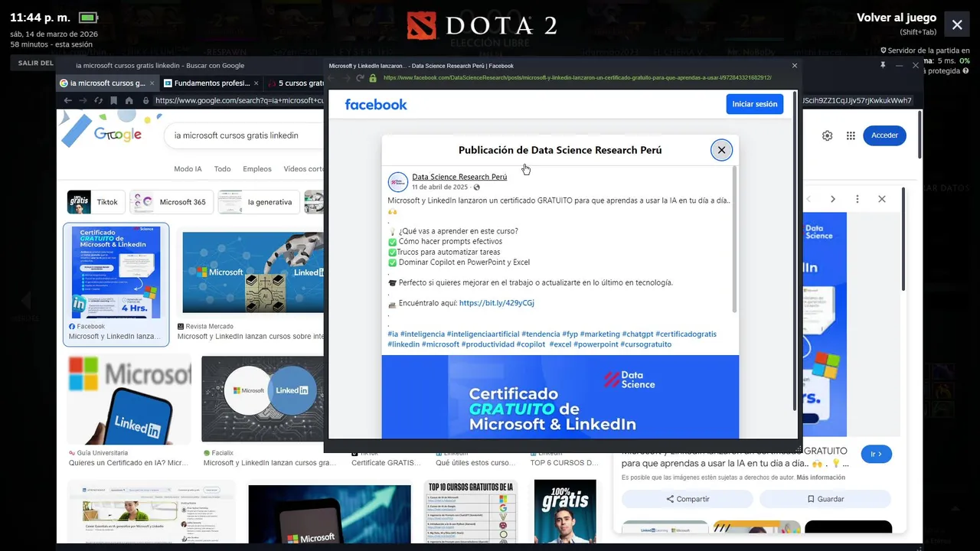The height and width of the screenshot is (551, 980).
Task: Close the Publicación dialog
Action: 721,150
